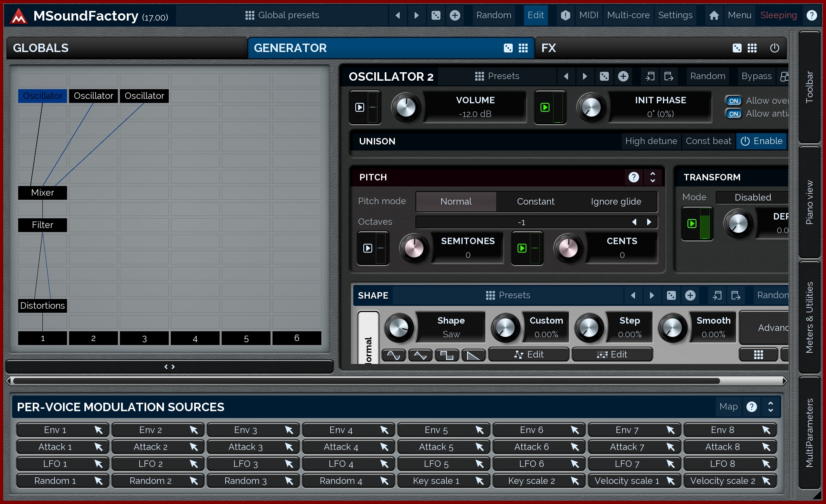
Task: Open the Transform Mode dropdown showing Disabled
Action: 753,197
